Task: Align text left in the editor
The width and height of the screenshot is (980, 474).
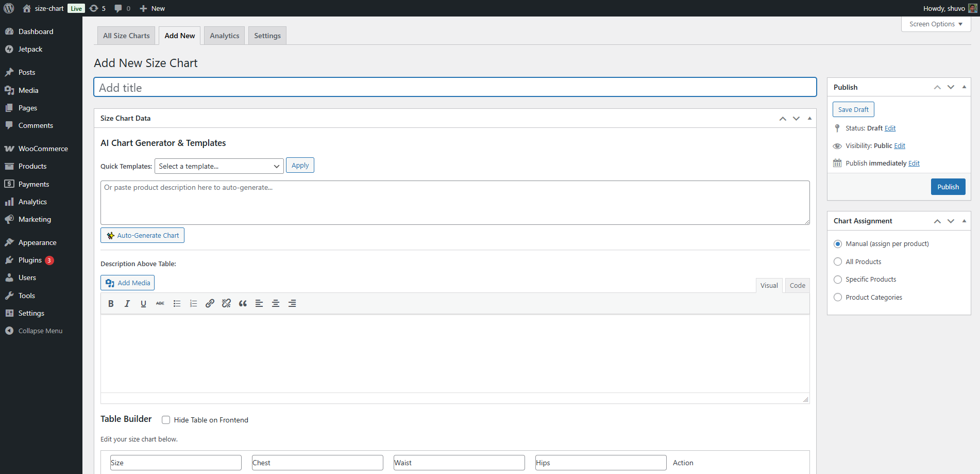Action: pyautogui.click(x=259, y=303)
